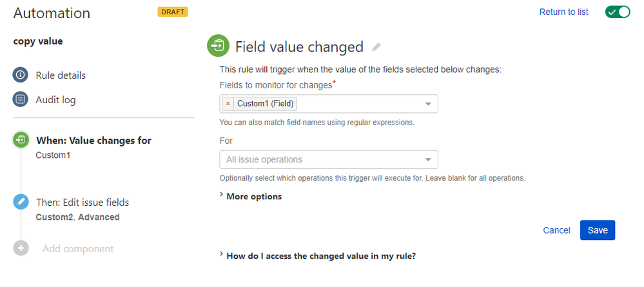This screenshot has width=644, height=287.
Task: Open the Audit log sidebar item
Action: (x=56, y=100)
